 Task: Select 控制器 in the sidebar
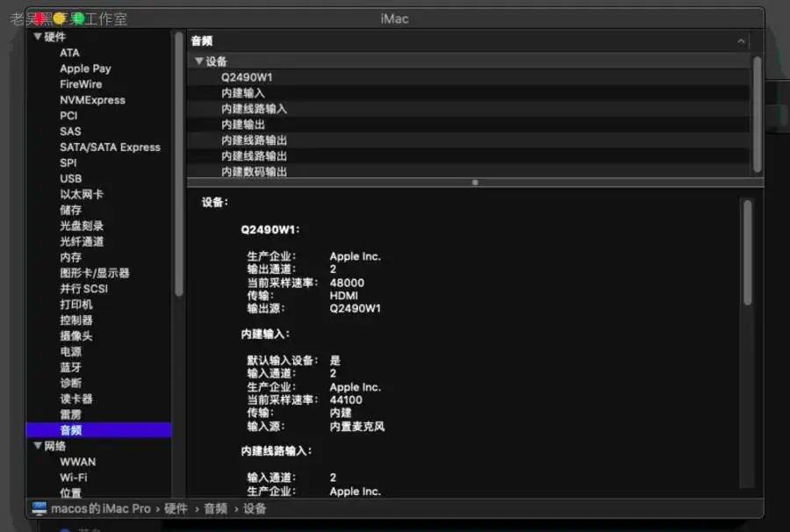(76, 320)
